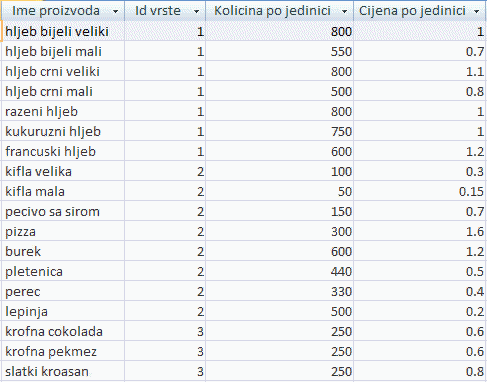The height and width of the screenshot is (382, 487).
Task: Click the krofna cokolada name cell
Action: pyautogui.click(x=63, y=331)
